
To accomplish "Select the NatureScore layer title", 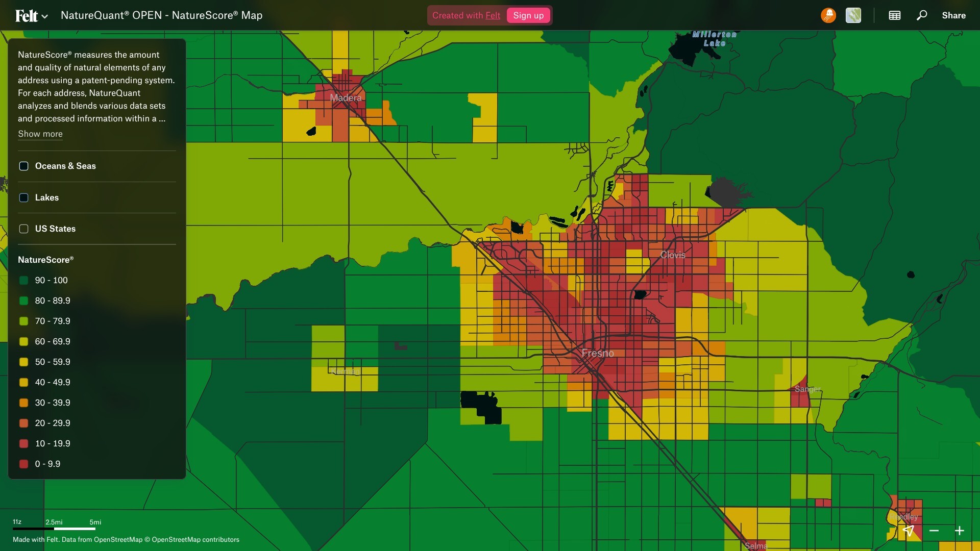I will pos(46,260).
